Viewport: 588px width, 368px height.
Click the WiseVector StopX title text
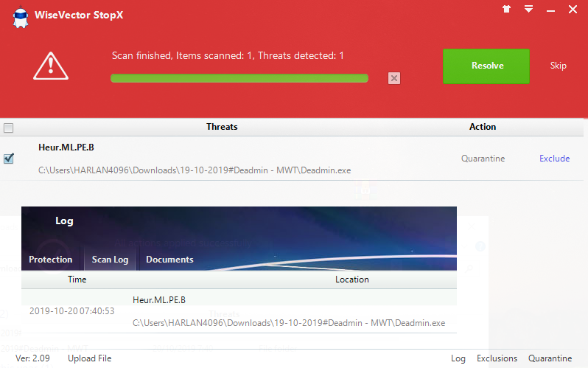pyautogui.click(x=79, y=15)
